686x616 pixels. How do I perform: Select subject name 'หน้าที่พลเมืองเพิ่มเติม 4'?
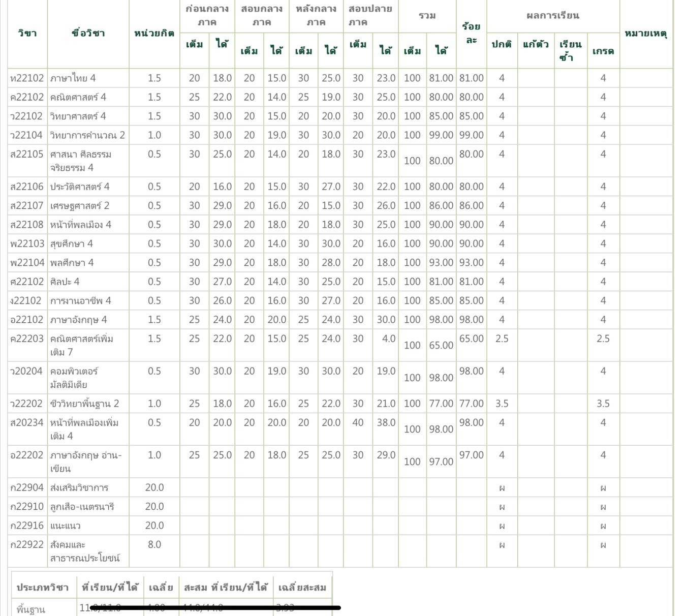(84, 429)
